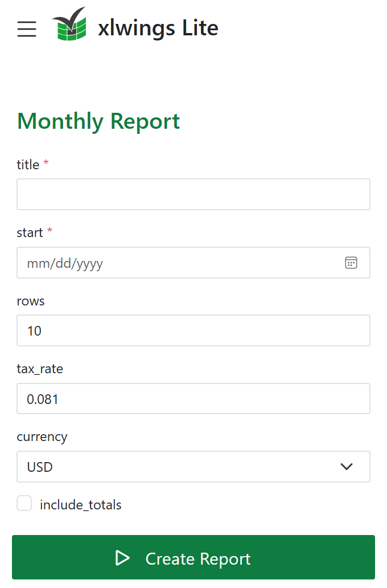Enable the include_totals checkbox

(x=24, y=503)
